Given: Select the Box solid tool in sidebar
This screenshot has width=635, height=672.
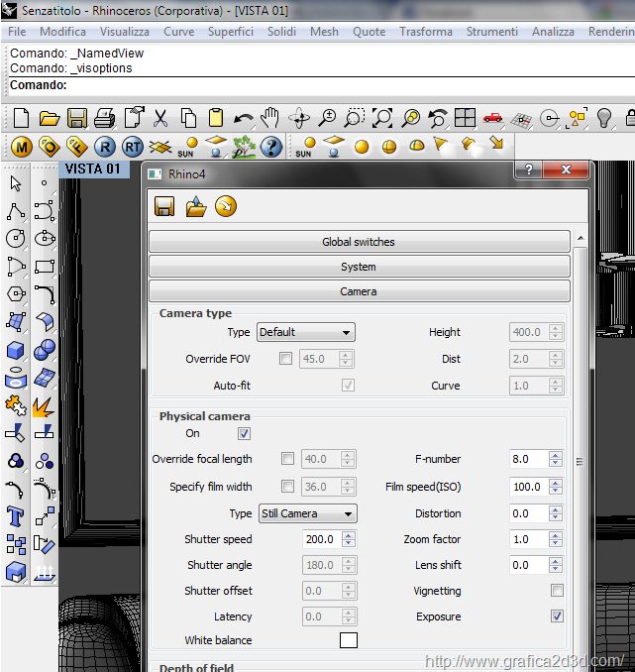Looking at the screenshot, I should (x=16, y=350).
